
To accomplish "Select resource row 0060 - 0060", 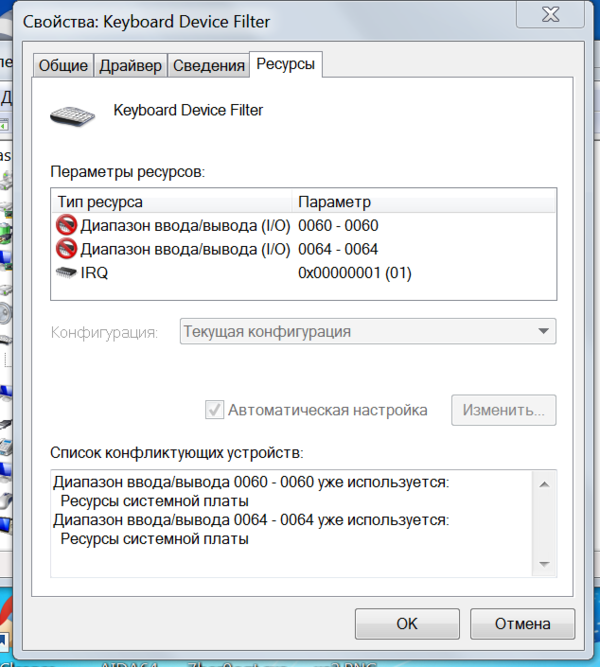I will tap(303, 225).
